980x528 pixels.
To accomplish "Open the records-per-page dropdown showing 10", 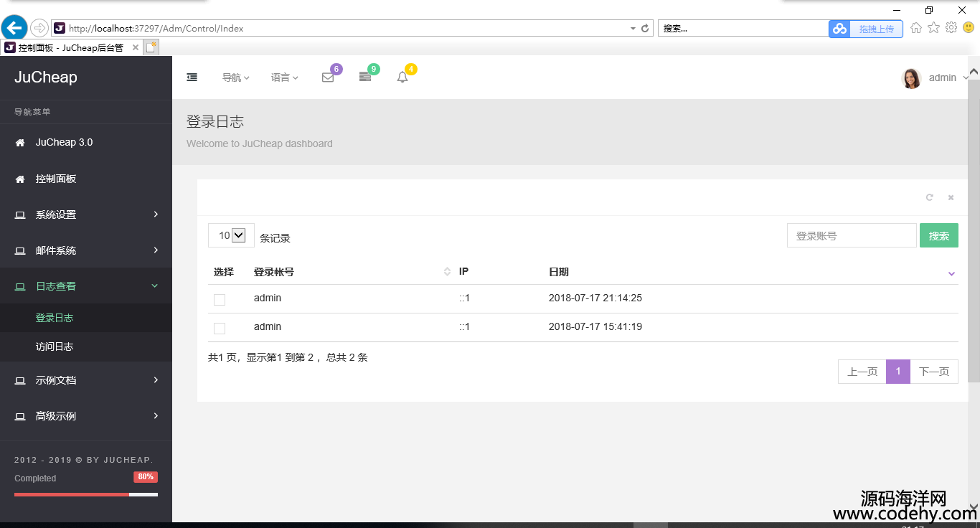I will [231, 235].
